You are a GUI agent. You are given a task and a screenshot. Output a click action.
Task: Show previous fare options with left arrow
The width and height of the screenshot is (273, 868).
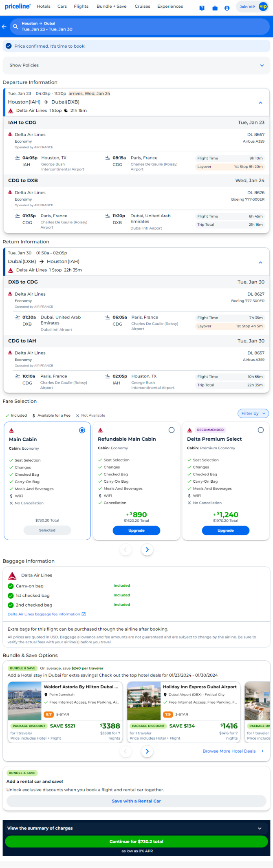click(x=125, y=550)
